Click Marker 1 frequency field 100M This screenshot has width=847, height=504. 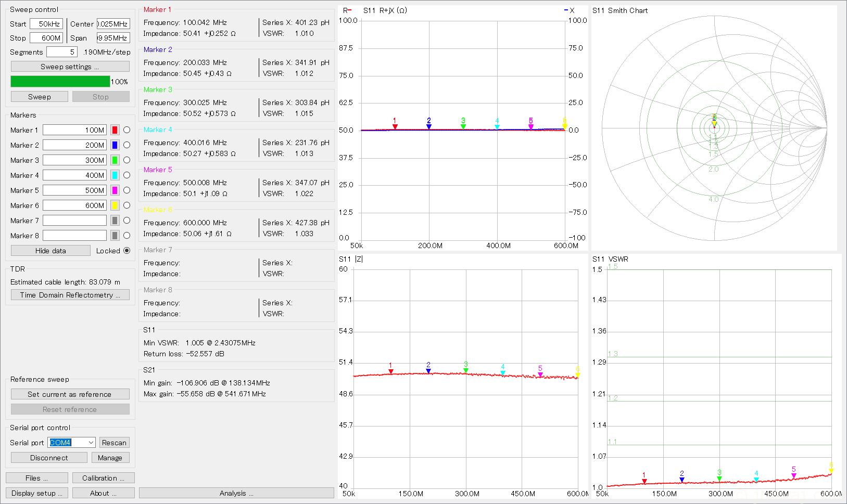(x=74, y=130)
